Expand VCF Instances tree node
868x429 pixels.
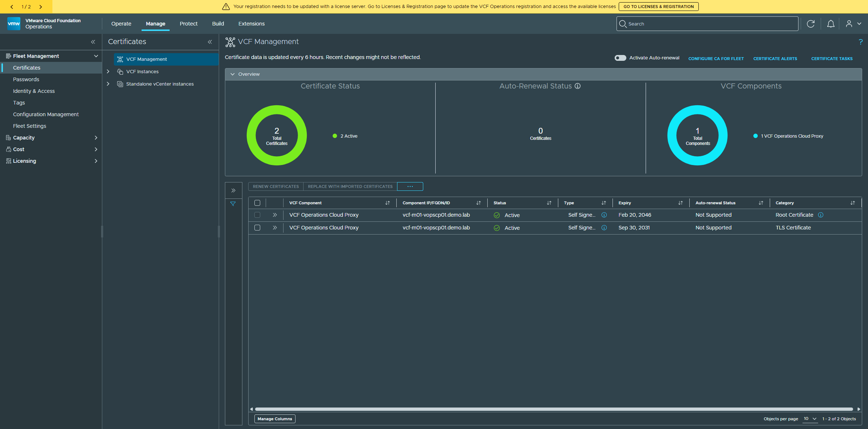[x=108, y=71]
